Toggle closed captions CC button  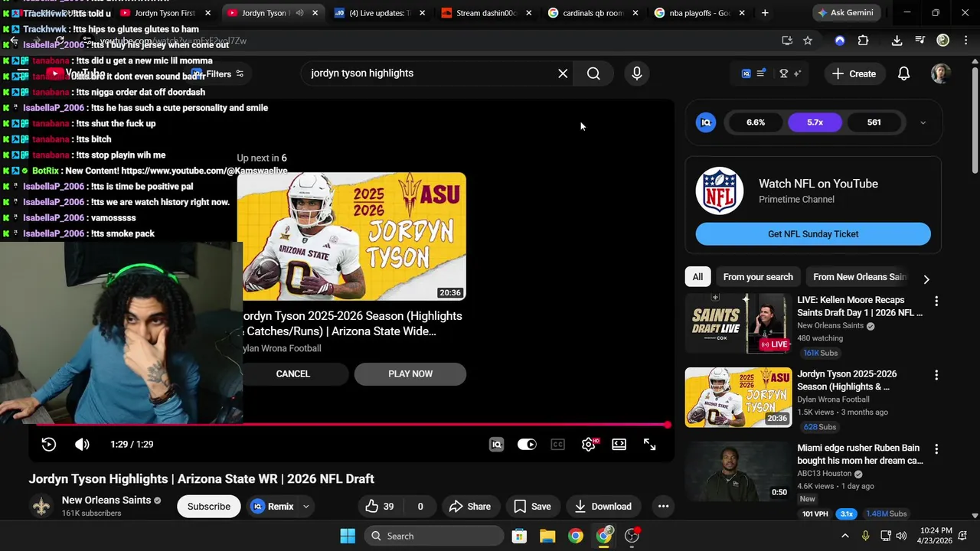point(557,445)
